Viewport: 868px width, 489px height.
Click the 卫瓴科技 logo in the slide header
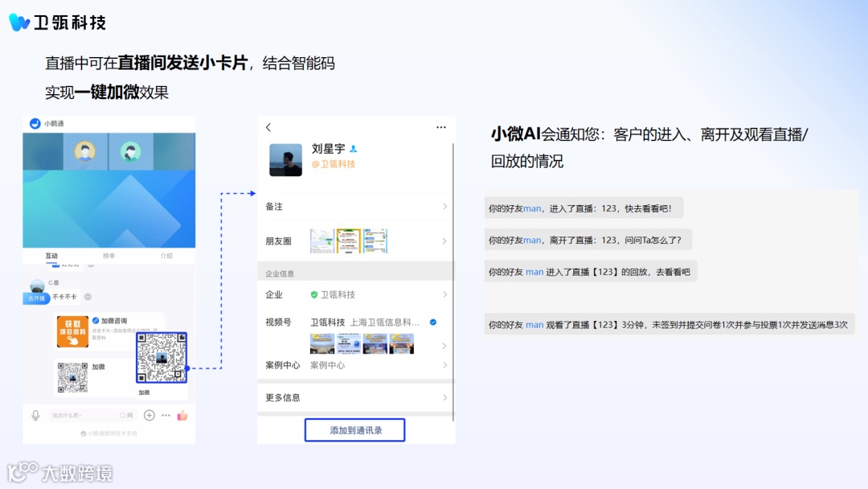pyautogui.click(x=58, y=23)
